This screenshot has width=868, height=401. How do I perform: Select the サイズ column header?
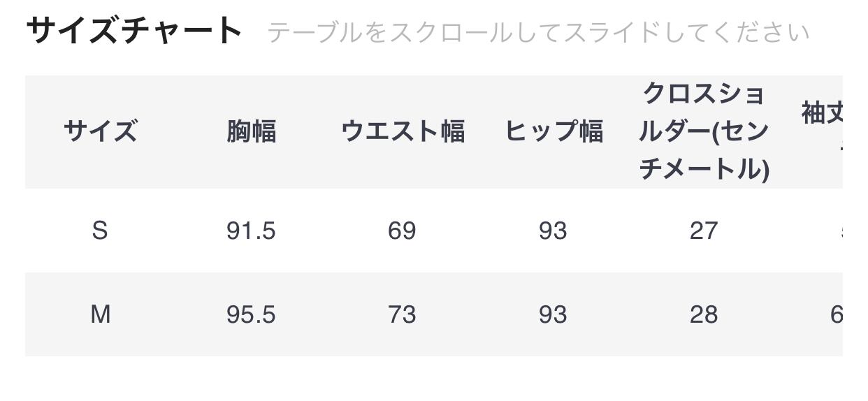100,131
